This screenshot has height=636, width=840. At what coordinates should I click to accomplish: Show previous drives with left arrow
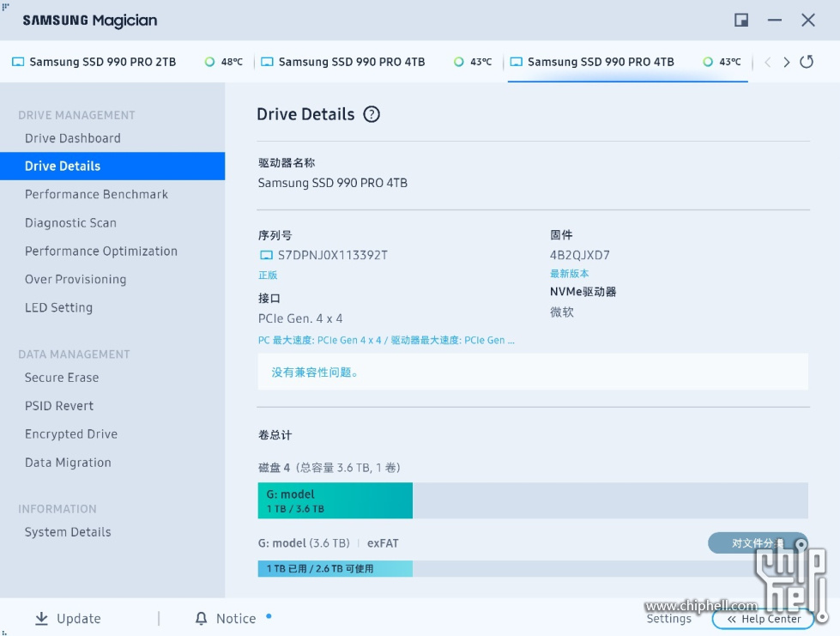pos(768,62)
